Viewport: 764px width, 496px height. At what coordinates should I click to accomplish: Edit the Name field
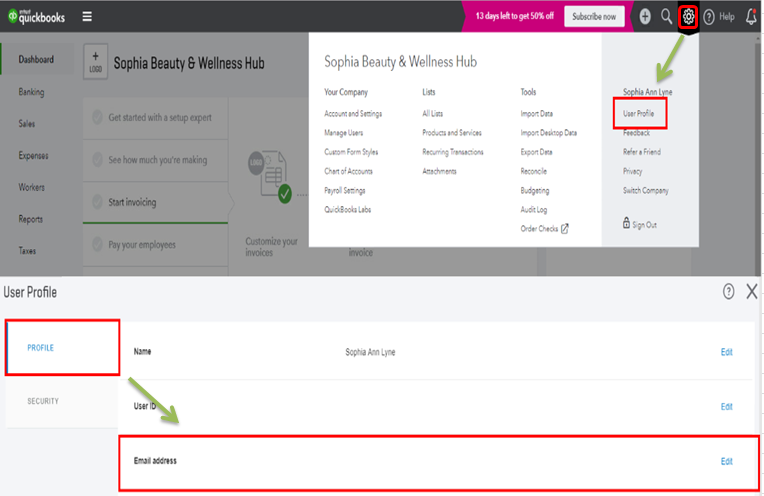(x=726, y=352)
